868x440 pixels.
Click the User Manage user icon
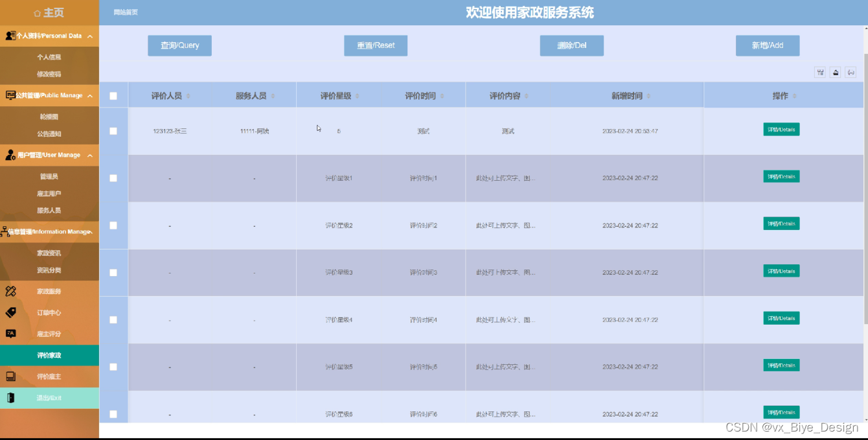coord(10,155)
